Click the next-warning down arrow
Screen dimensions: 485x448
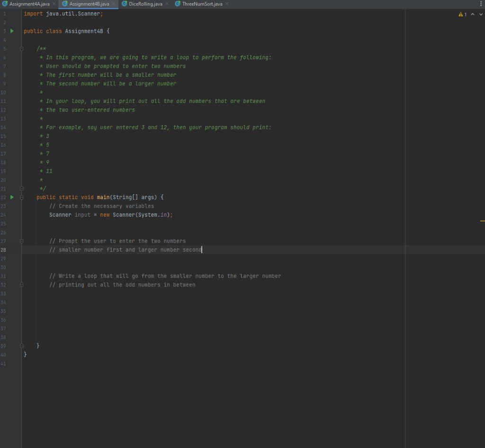coord(480,14)
